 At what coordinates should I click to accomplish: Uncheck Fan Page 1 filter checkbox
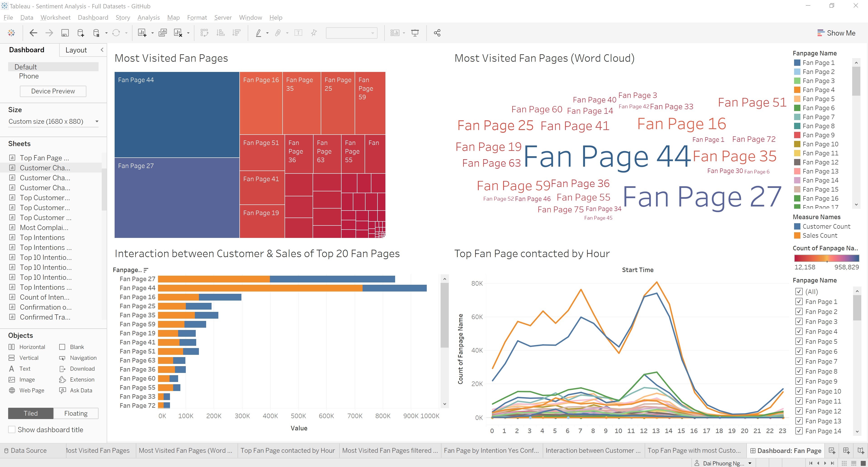coord(799,301)
